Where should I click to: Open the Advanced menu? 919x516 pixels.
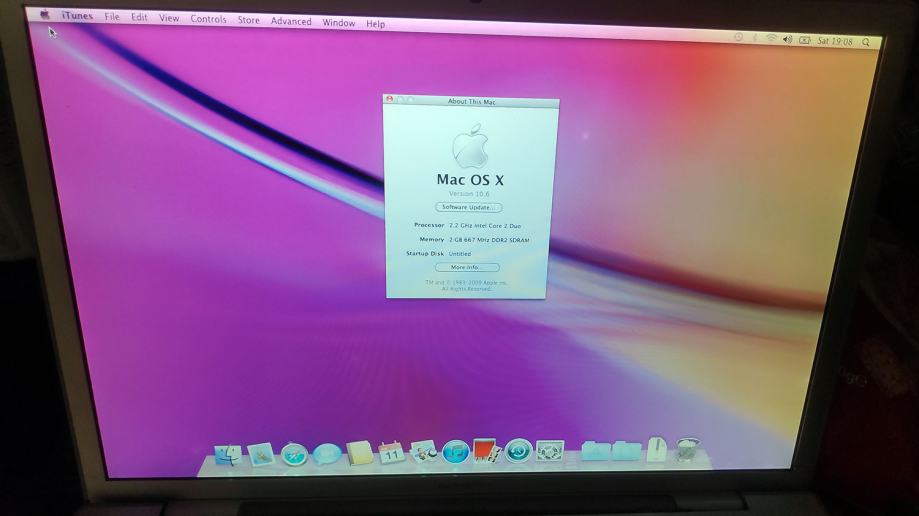tap(291, 21)
